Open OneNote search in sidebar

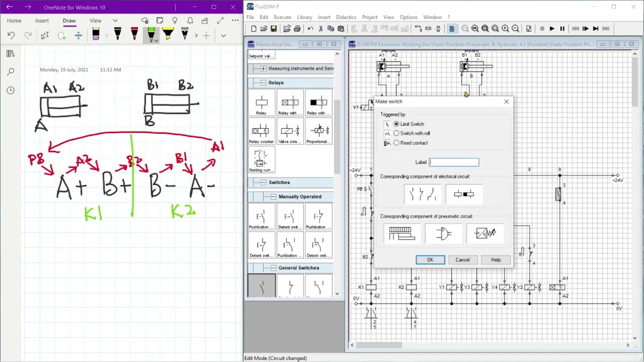pos(11,72)
